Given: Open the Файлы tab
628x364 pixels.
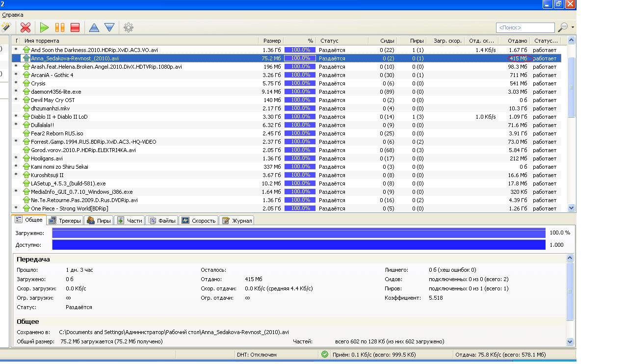Looking at the screenshot, I should click(162, 221).
